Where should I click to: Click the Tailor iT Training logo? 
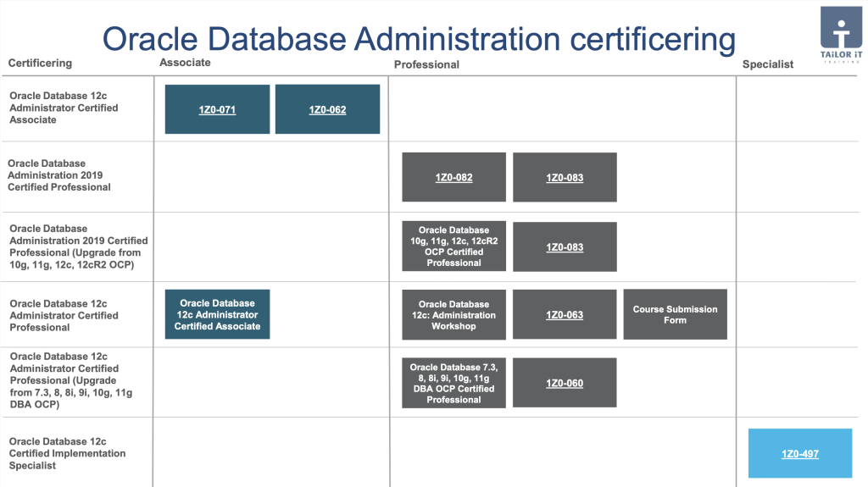tap(842, 33)
